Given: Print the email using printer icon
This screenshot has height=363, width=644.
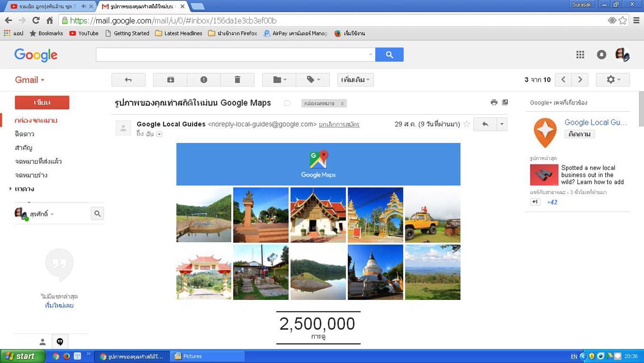Looking at the screenshot, I should (494, 102).
